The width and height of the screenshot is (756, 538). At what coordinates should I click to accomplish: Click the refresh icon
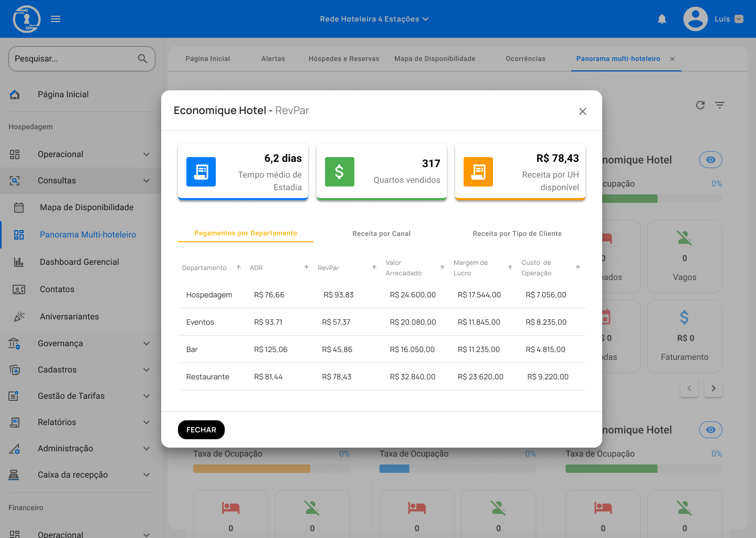coord(700,105)
